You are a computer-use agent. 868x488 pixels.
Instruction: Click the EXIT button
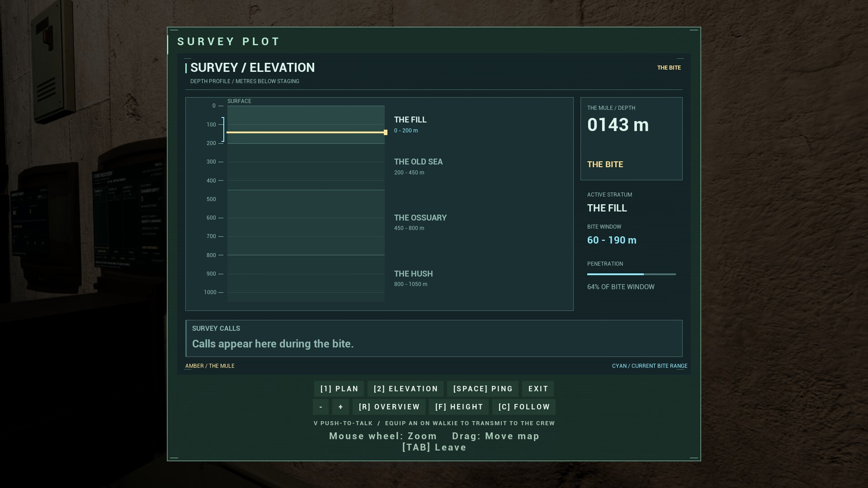click(538, 389)
